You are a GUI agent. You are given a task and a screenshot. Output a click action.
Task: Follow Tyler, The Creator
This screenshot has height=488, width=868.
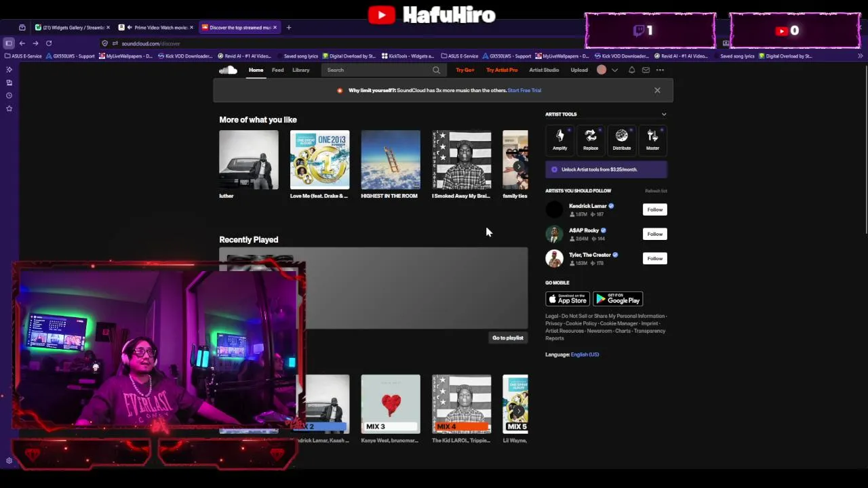click(x=654, y=258)
